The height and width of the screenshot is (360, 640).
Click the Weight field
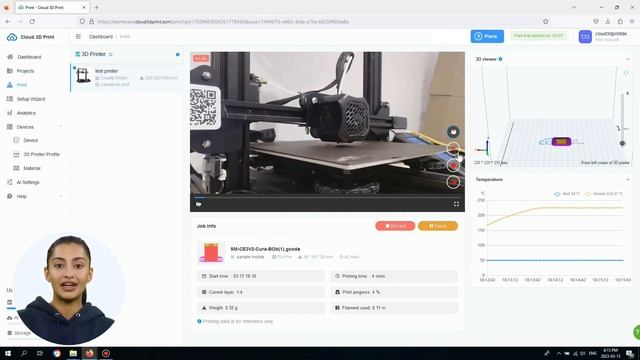point(261,308)
